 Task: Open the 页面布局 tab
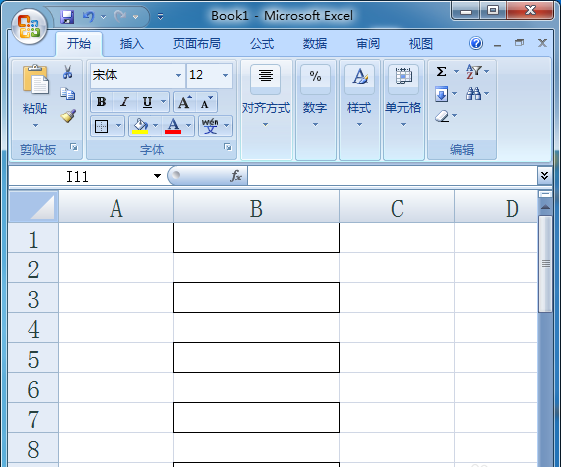(196, 44)
